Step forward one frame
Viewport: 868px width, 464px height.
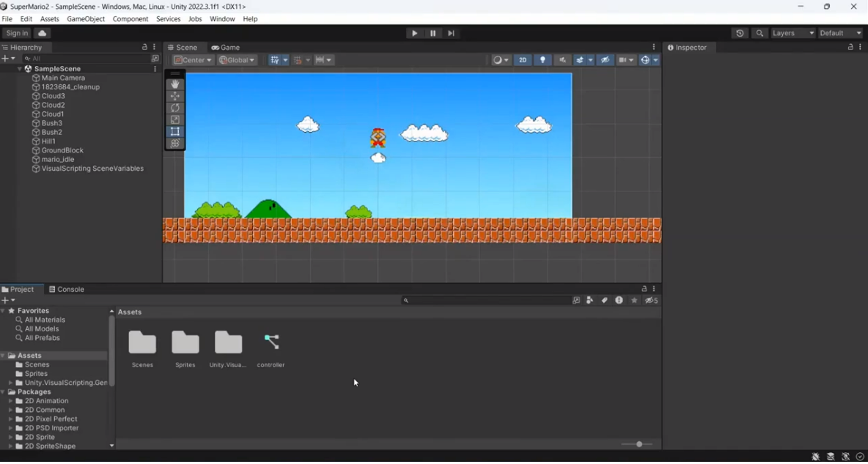coord(451,33)
